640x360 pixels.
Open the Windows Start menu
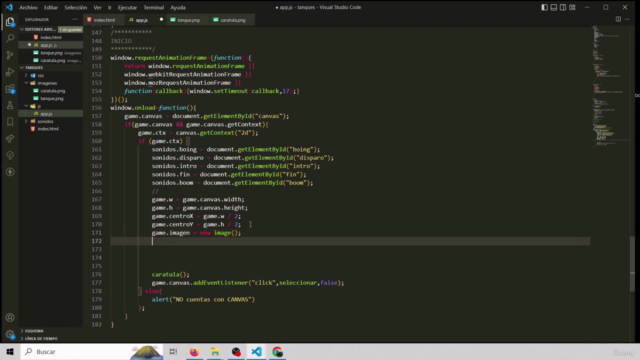(x=10, y=351)
